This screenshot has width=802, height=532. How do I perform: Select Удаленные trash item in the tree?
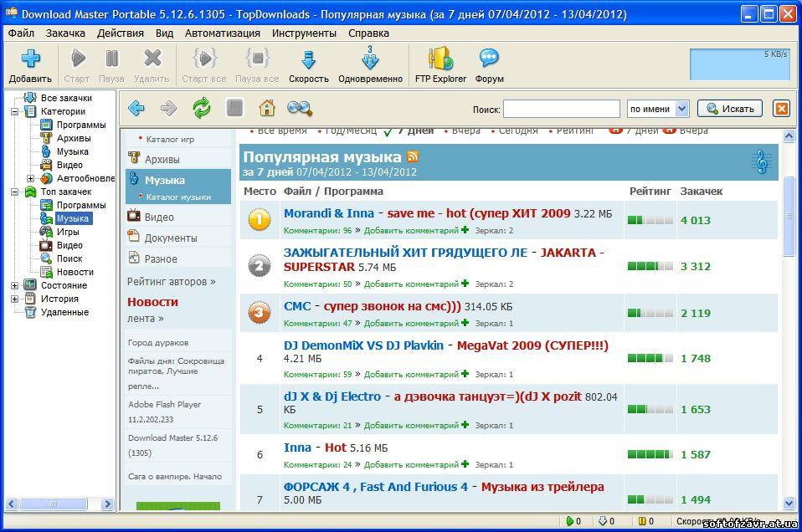(64, 312)
